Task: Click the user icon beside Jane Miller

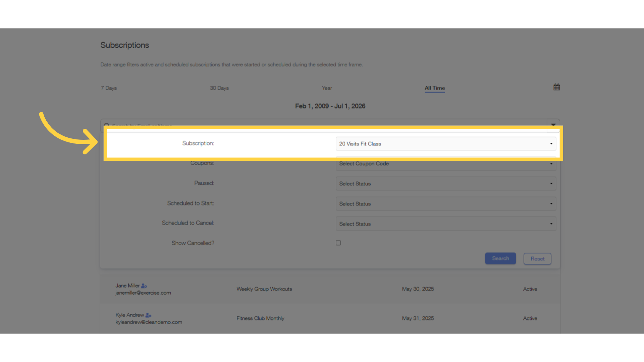Action: point(144,286)
